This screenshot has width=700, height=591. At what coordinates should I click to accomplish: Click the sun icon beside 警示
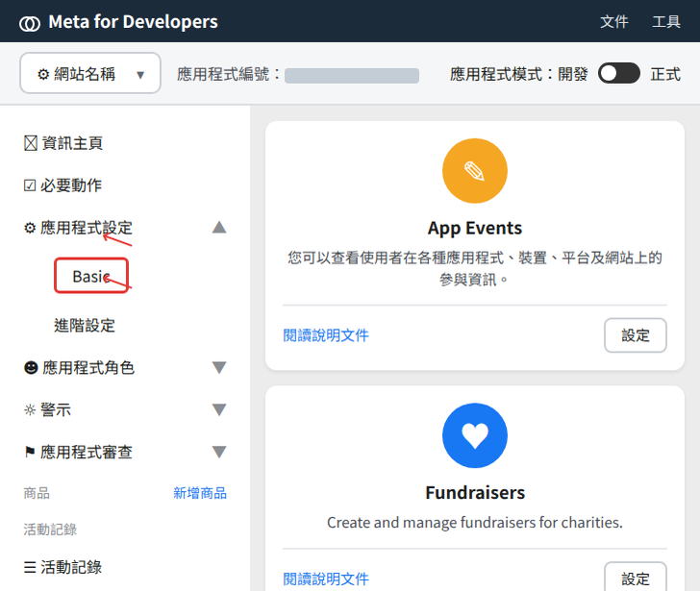point(30,409)
